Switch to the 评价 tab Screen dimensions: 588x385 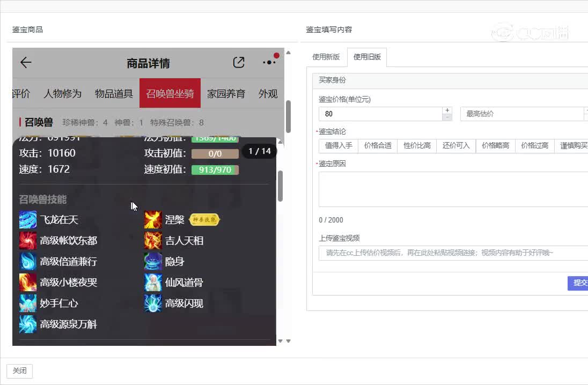pos(21,93)
